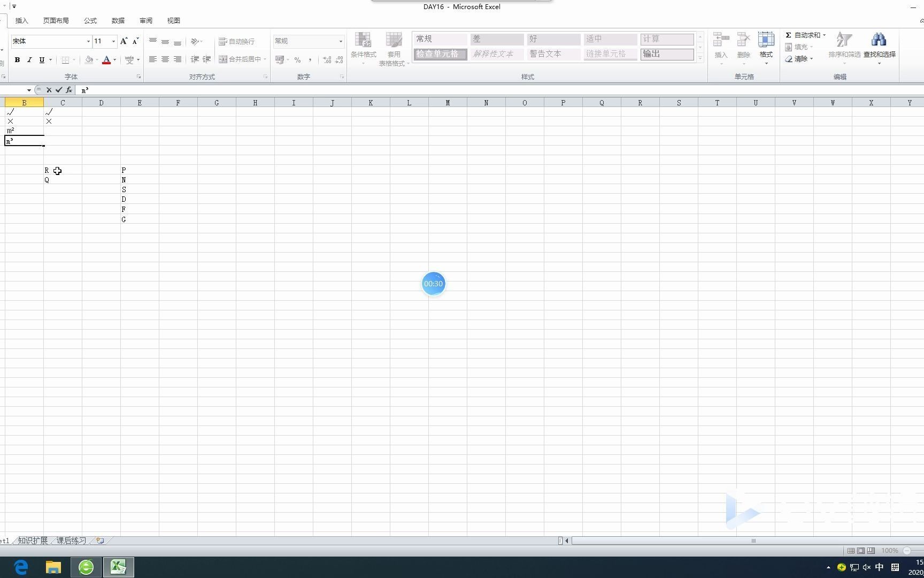Open the 视图 ribbon tab

[x=174, y=21]
